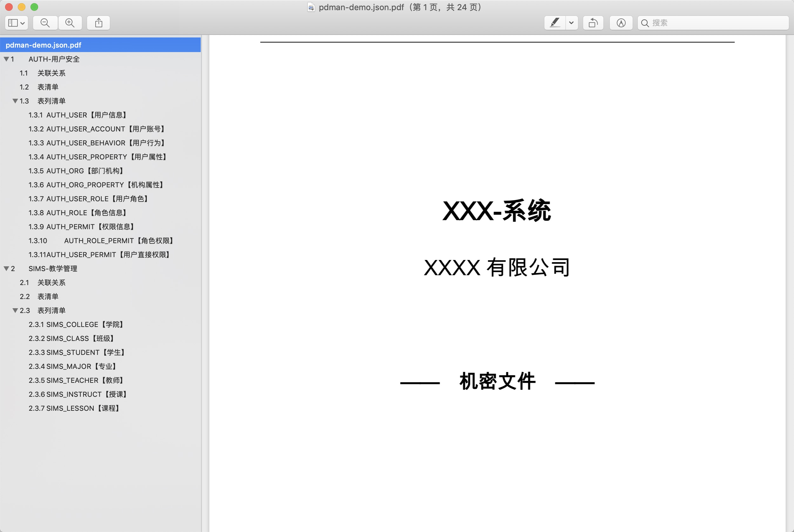Open 2.3.6 SIMS_INSTRUCT【授课】

coord(78,394)
